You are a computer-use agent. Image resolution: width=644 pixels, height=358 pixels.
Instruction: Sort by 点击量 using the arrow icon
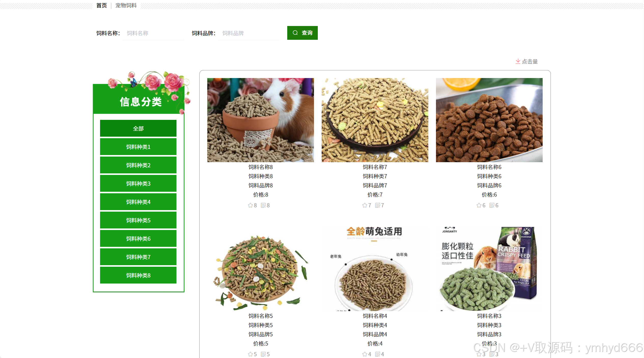click(518, 61)
